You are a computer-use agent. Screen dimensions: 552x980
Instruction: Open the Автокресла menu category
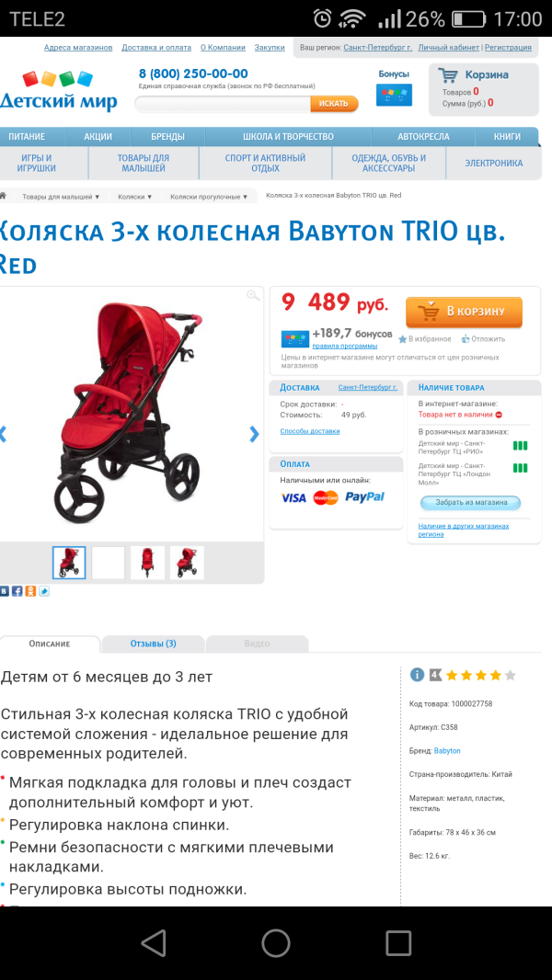[x=423, y=136]
